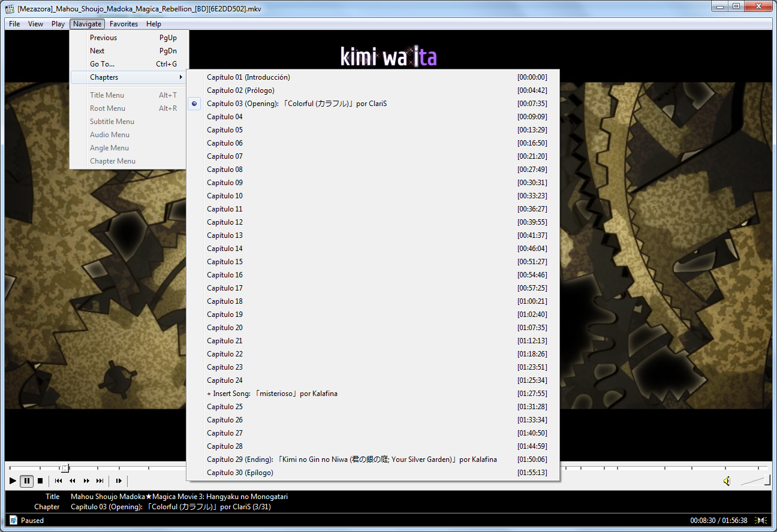Open the File menu

point(14,24)
